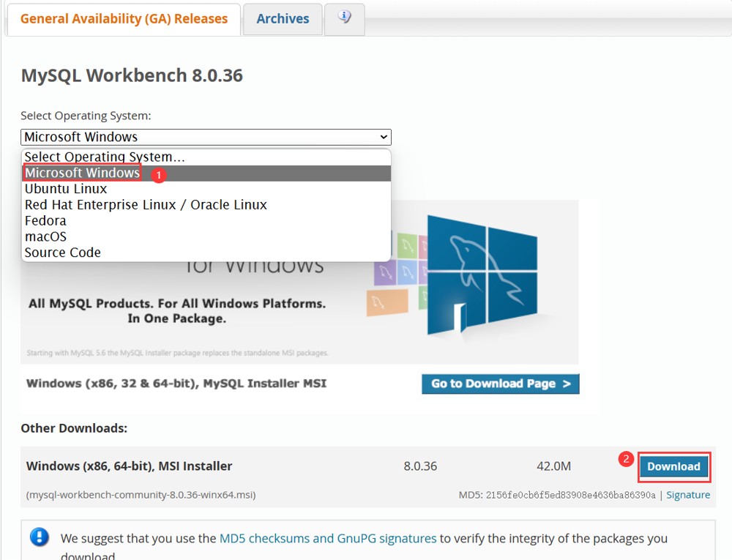Pick Ubuntu Linux in the dropdown list
This screenshot has width=732, height=560.
(x=206, y=189)
